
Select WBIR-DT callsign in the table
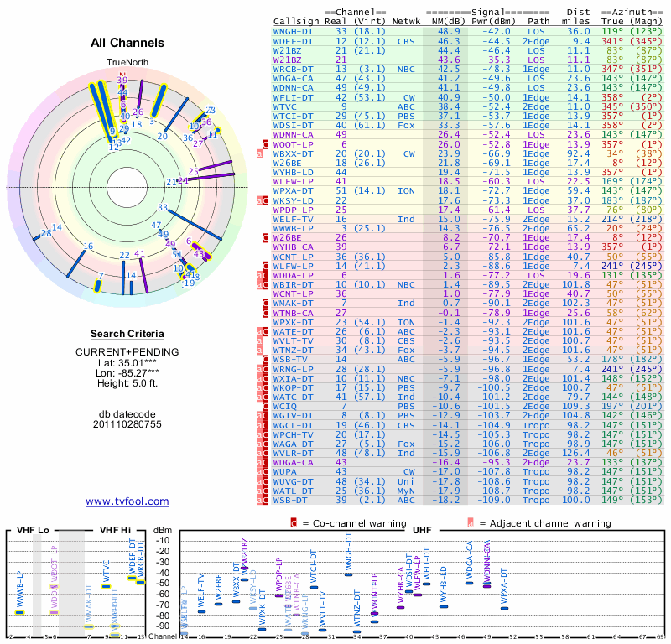[293, 284]
